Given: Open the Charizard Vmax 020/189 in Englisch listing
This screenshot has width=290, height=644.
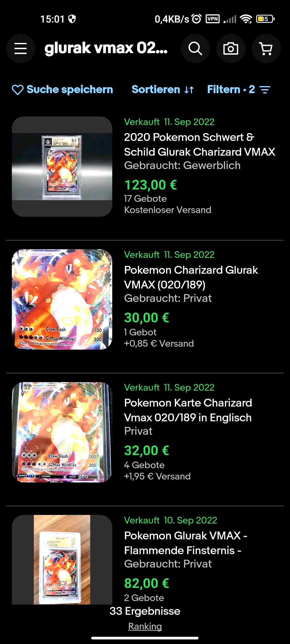Looking at the screenshot, I should pos(188,410).
